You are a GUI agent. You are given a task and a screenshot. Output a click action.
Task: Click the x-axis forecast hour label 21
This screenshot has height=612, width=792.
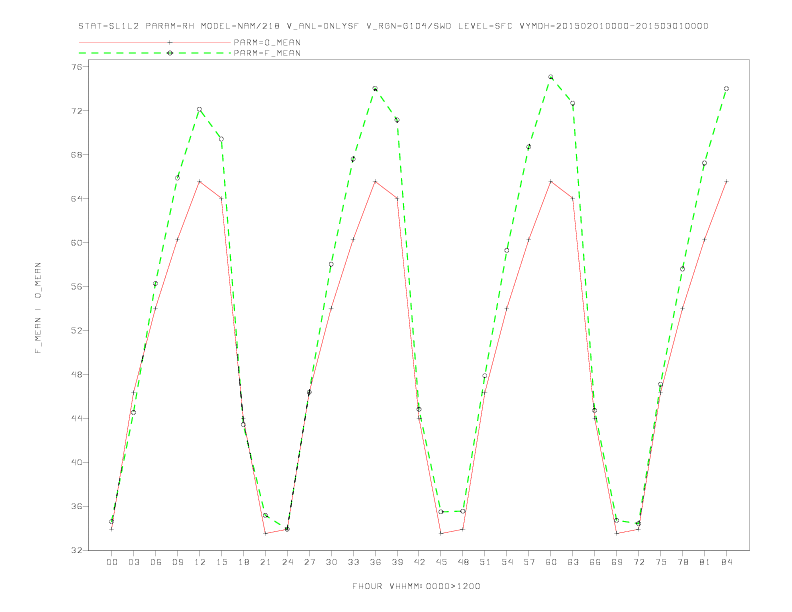click(265, 562)
